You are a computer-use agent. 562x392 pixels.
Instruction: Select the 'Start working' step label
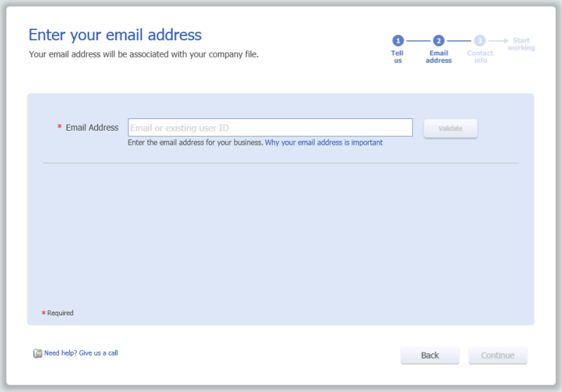522,44
